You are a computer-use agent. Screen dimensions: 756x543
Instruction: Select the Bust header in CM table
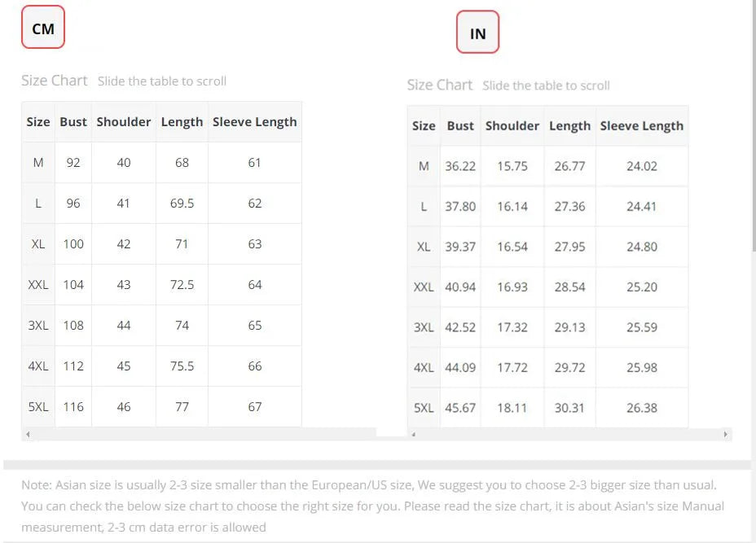pos(73,122)
